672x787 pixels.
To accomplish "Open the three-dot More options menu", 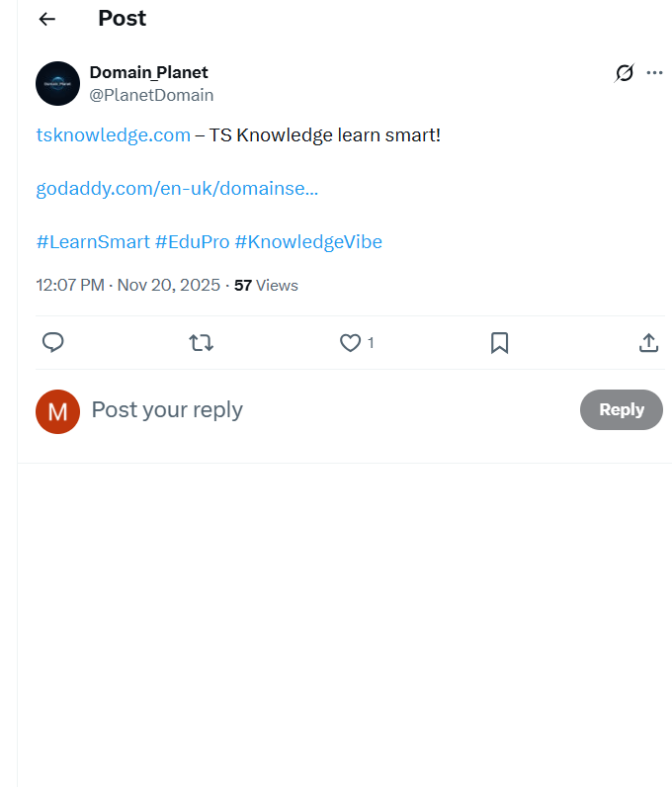I will (654, 73).
